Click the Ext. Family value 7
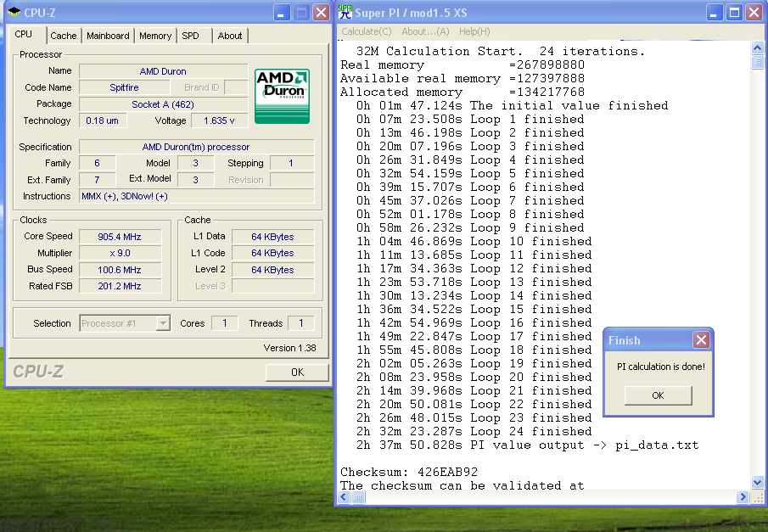Image resolution: width=768 pixels, height=532 pixels. 97,180
